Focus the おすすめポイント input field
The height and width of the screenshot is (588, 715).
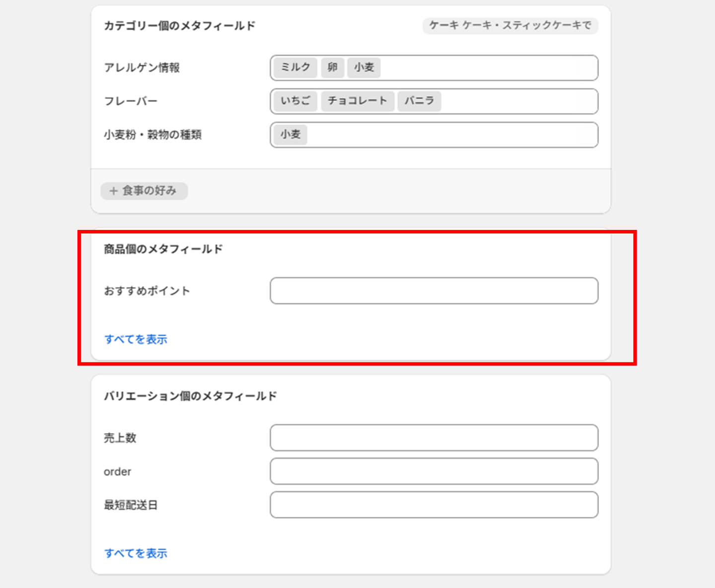click(x=434, y=291)
